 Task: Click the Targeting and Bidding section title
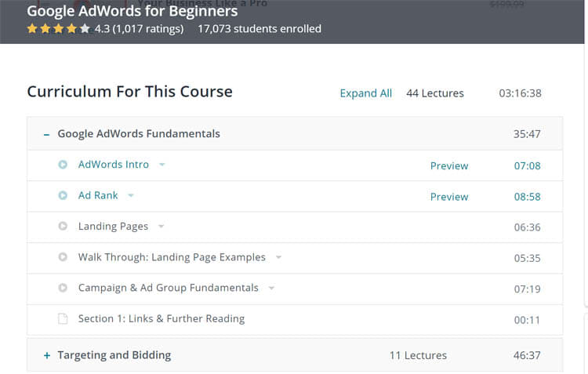(x=114, y=355)
